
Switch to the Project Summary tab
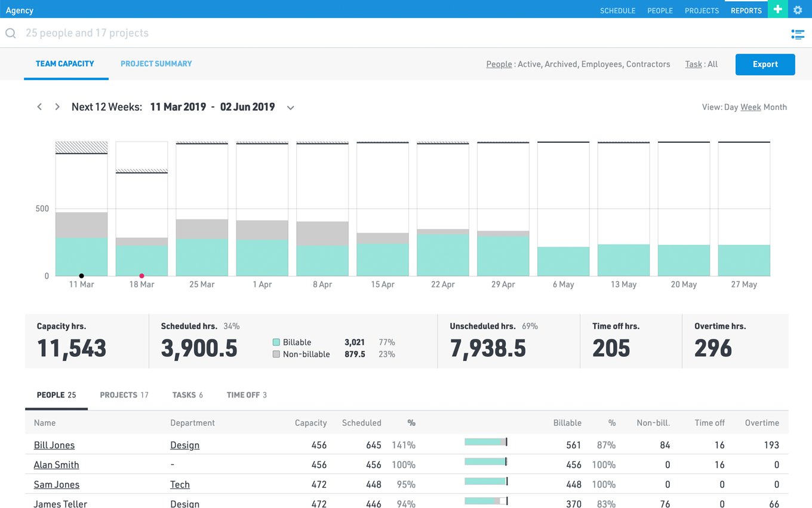156,63
